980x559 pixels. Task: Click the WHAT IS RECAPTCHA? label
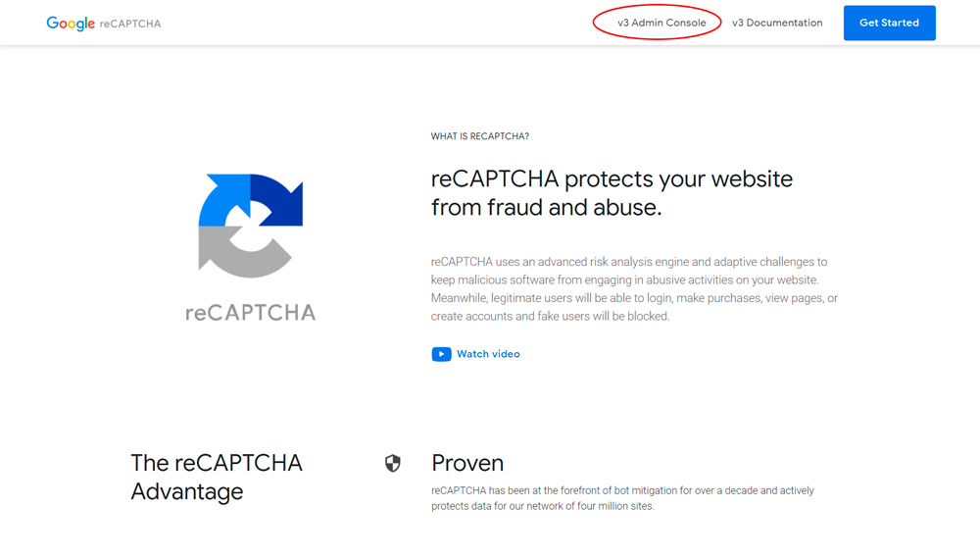coord(480,136)
